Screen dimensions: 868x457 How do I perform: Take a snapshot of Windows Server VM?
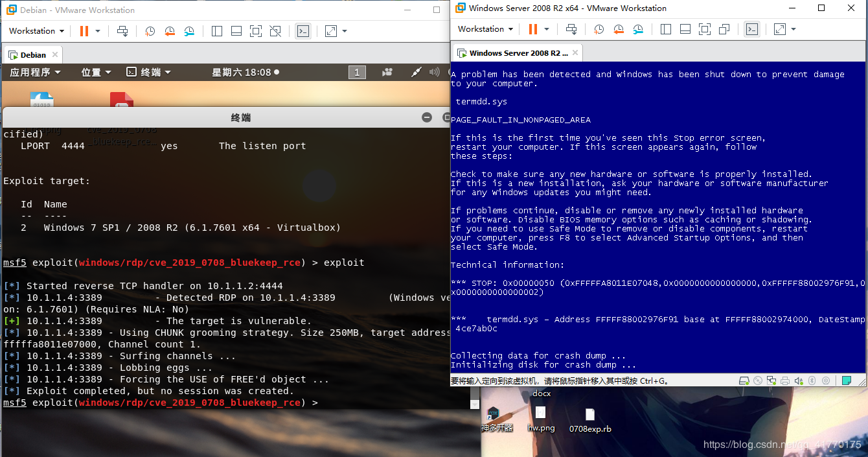coord(599,29)
